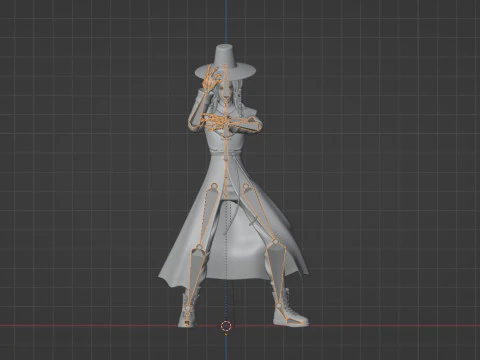The width and height of the screenshot is (480, 360).
Task: Select the character's wide-brimmed hat
Action: point(226,62)
